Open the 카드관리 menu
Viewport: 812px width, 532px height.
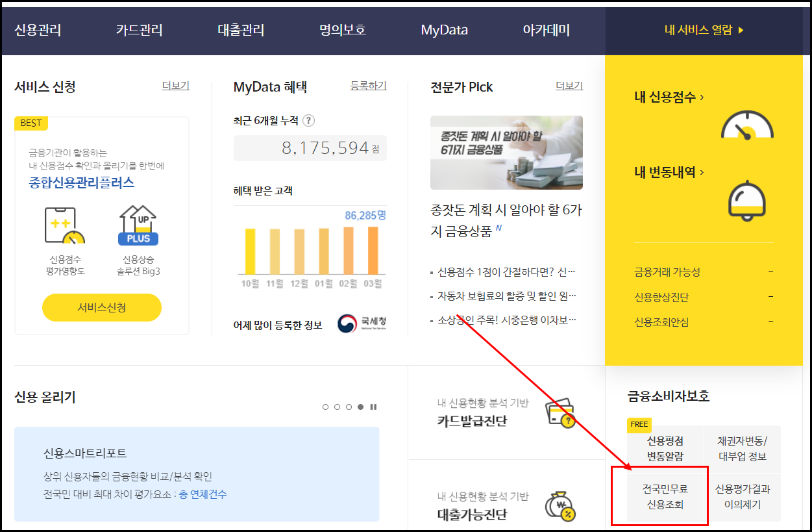[140, 30]
